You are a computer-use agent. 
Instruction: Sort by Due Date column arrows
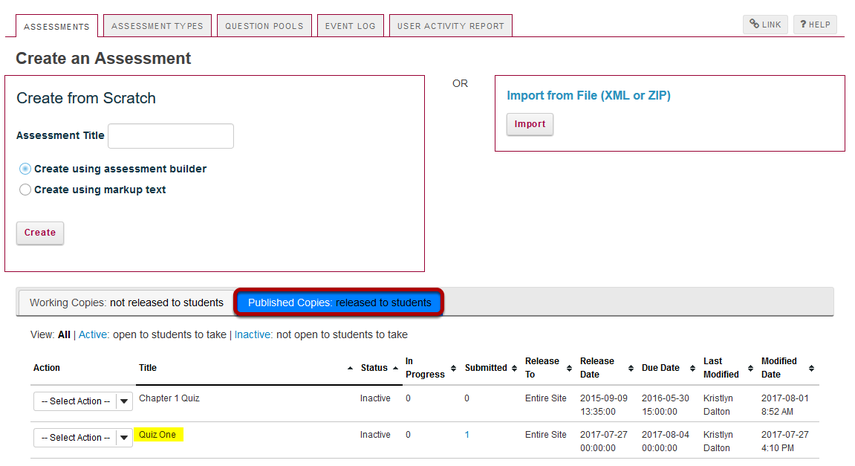click(693, 368)
